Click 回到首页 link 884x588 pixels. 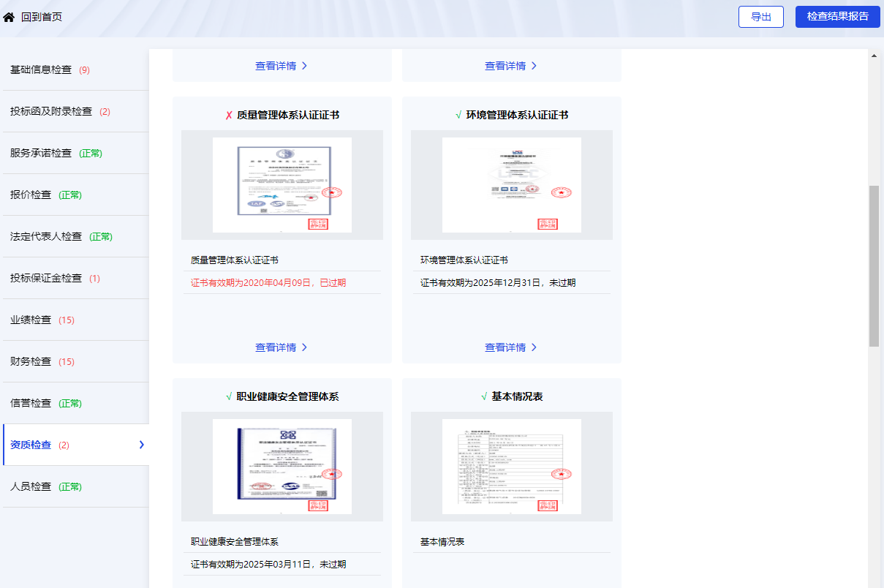[x=42, y=17]
